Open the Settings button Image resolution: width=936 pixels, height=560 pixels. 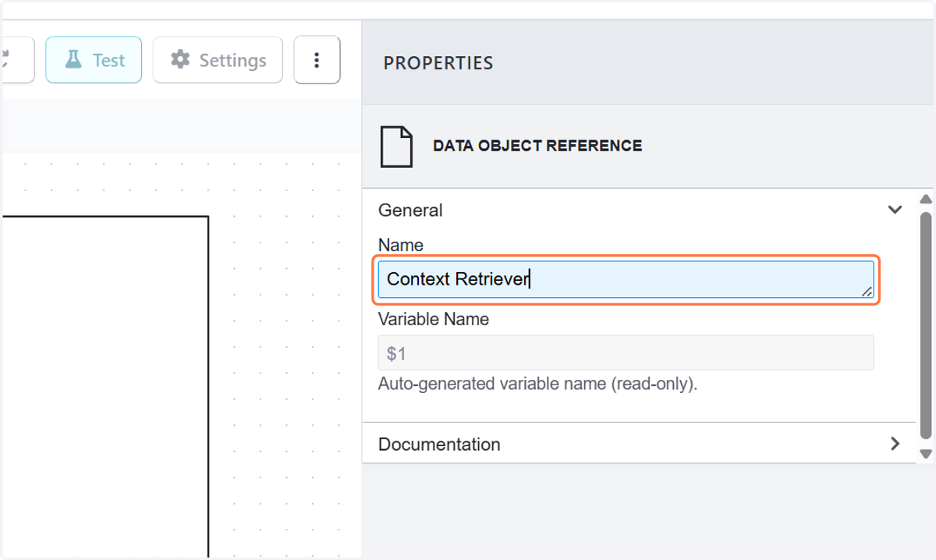[x=218, y=60]
